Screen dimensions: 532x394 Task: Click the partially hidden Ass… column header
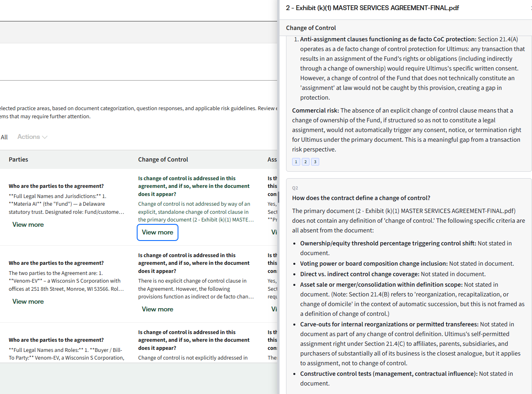pos(272,160)
